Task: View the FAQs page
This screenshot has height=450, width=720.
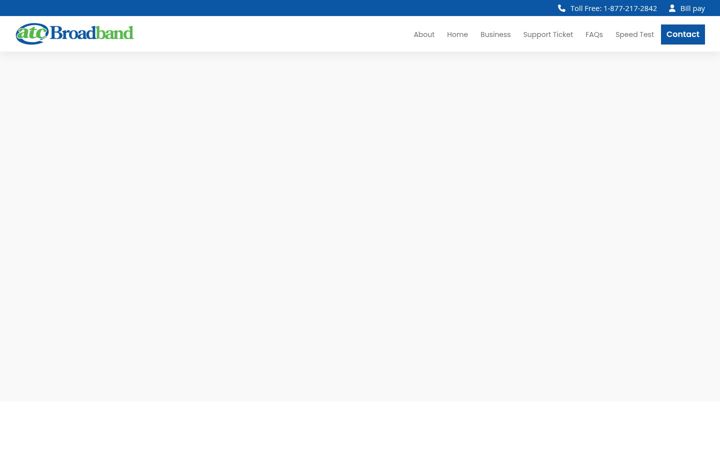Action: click(594, 34)
